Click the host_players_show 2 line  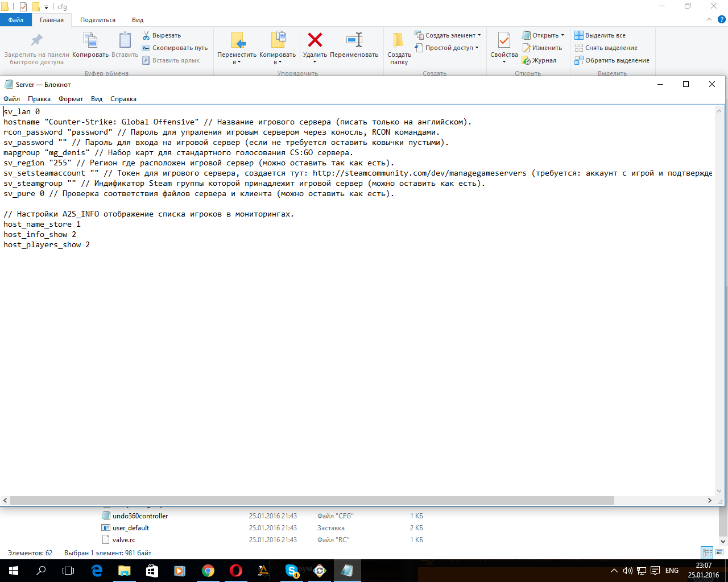click(x=47, y=245)
